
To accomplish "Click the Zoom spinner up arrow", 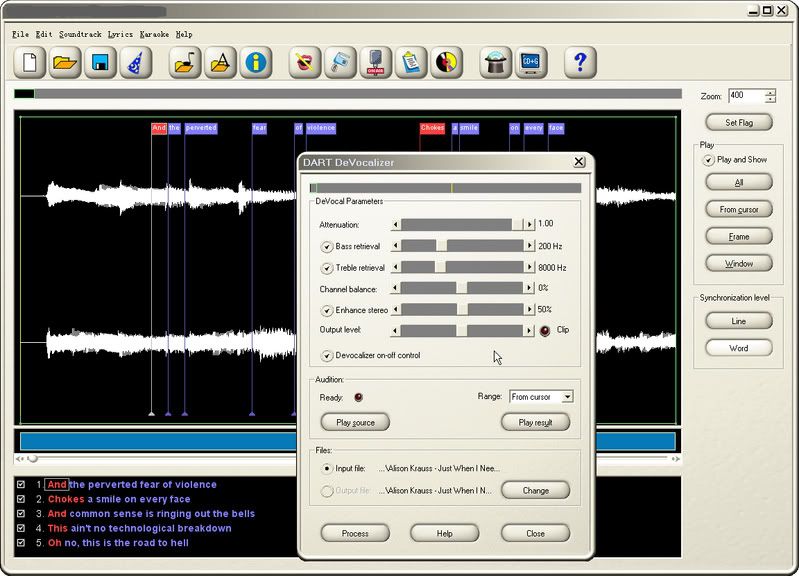I will (770, 92).
